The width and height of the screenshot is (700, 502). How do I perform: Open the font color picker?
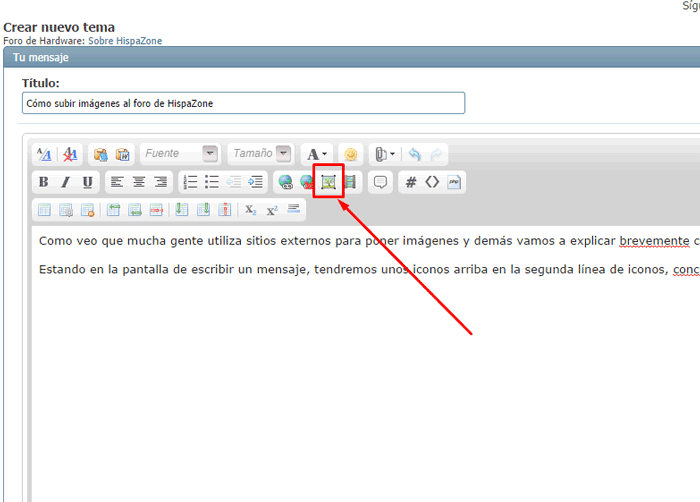point(317,154)
